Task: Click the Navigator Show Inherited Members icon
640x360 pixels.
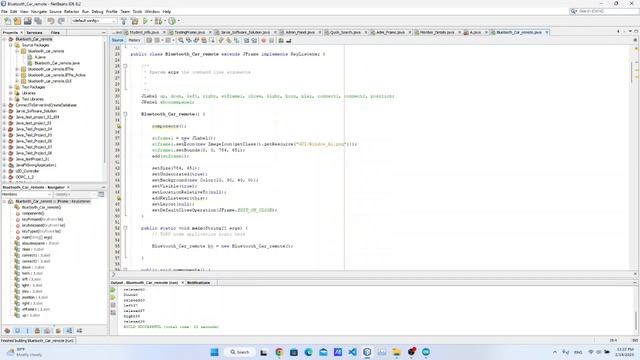Action: point(7,331)
